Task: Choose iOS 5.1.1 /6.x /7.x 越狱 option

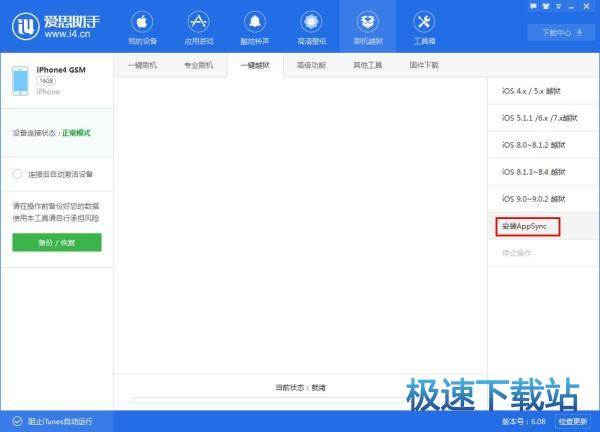Action: [543, 118]
